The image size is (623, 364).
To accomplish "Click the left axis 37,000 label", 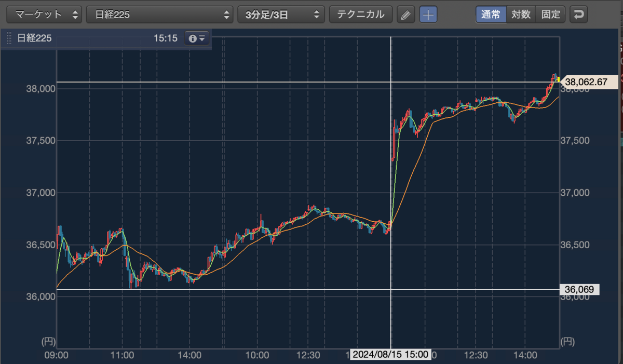I will (40, 193).
